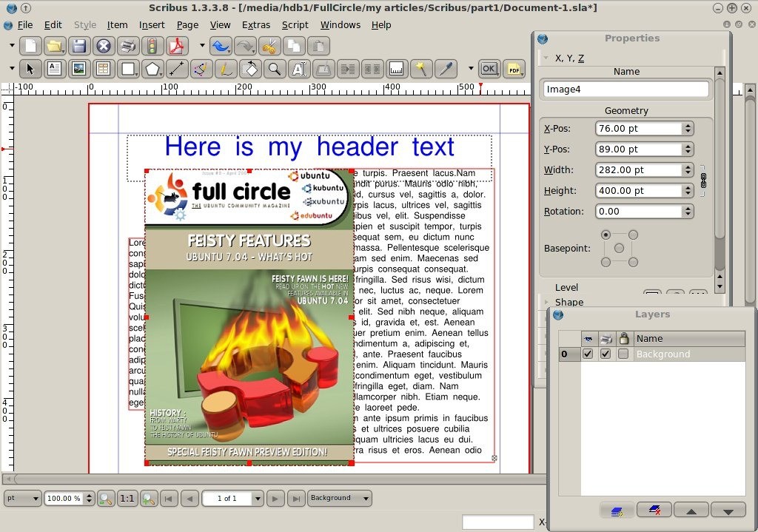The width and height of the screenshot is (758, 532).
Task: Run the Preflight Verifier traffic-light icon
Action: click(152, 46)
